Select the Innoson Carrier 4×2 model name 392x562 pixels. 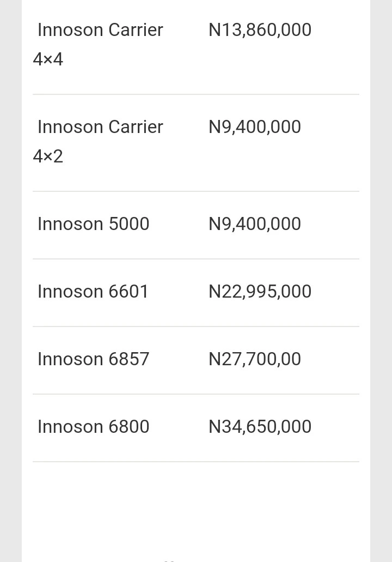(98, 141)
